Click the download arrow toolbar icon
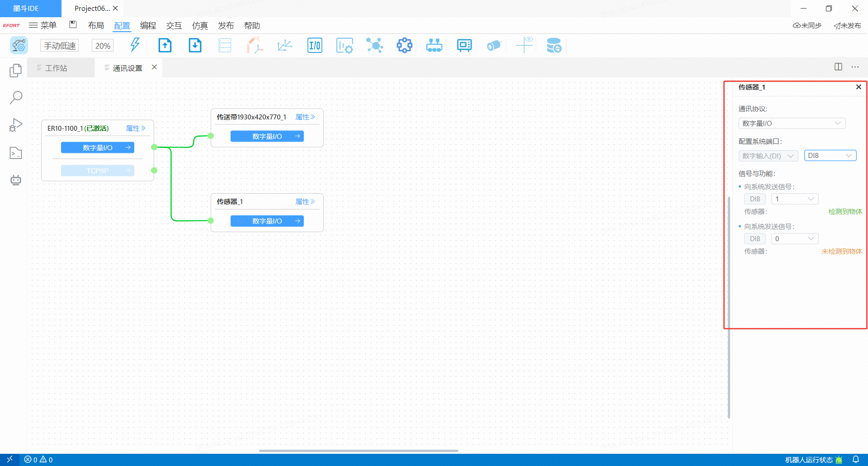Viewport: 868px width, 466px height. click(x=195, y=46)
